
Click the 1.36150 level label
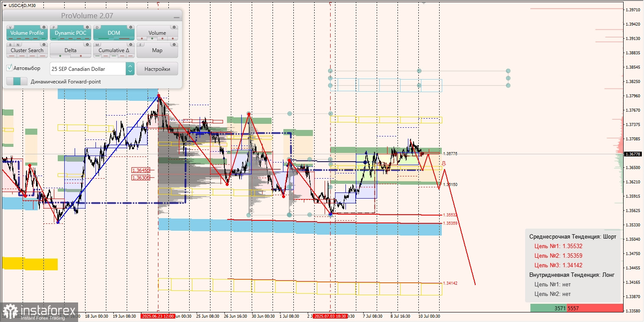pos(450,184)
